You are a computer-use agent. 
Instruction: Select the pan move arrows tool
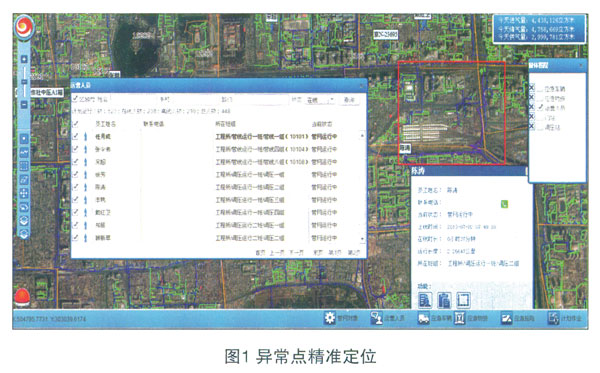point(24,193)
